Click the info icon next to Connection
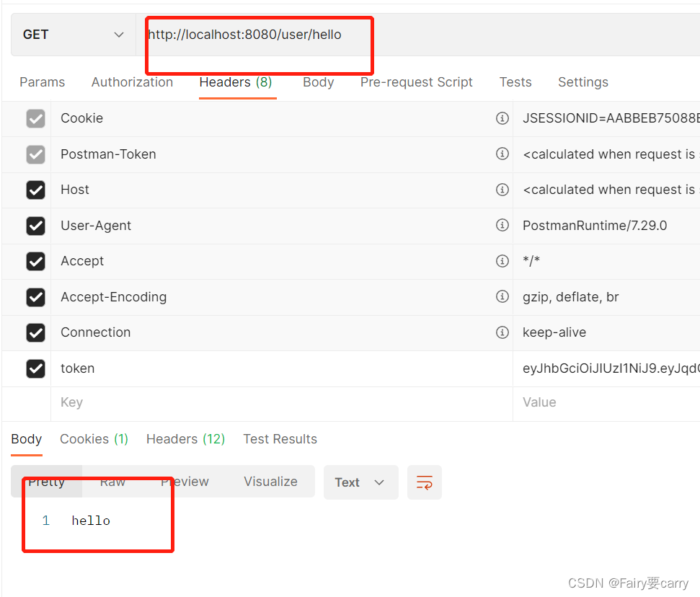The width and height of the screenshot is (700, 597). (502, 332)
